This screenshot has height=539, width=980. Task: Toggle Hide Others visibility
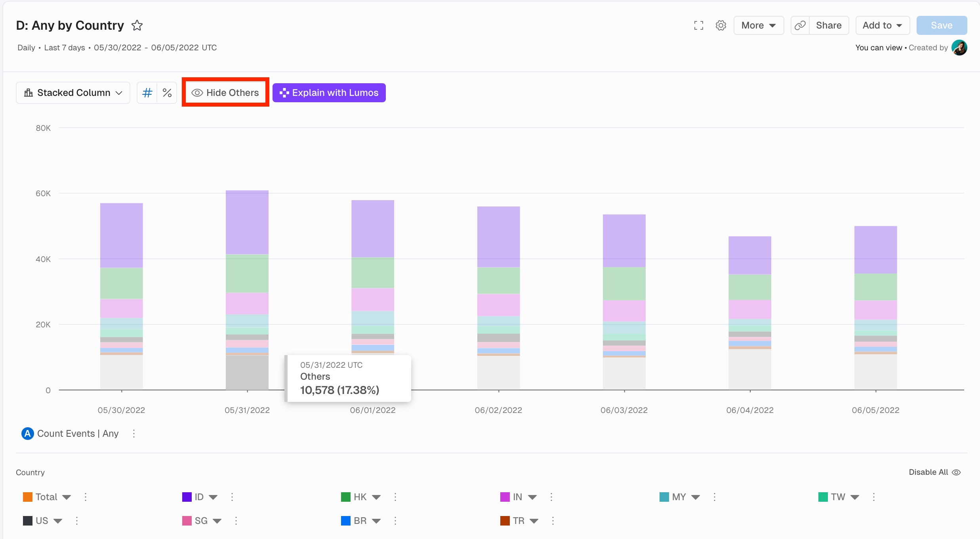pos(225,93)
